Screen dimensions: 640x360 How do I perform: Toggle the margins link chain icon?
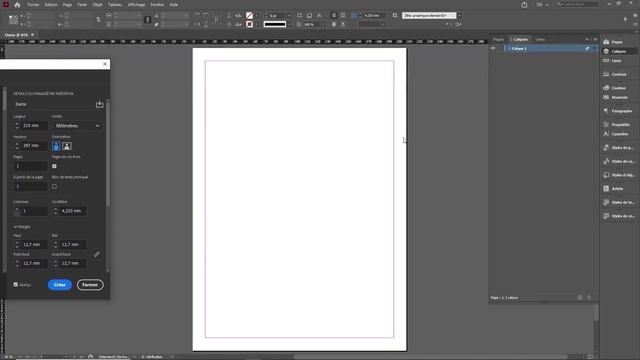tap(97, 254)
